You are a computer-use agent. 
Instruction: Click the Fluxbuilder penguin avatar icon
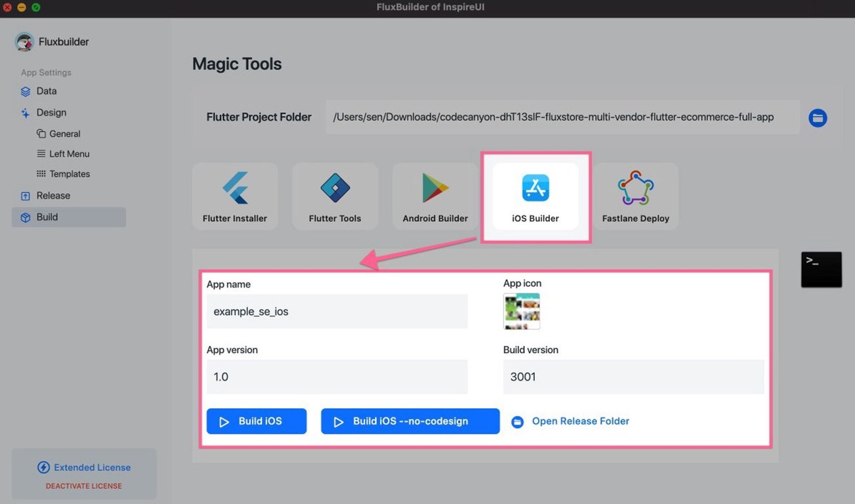pyautogui.click(x=24, y=42)
